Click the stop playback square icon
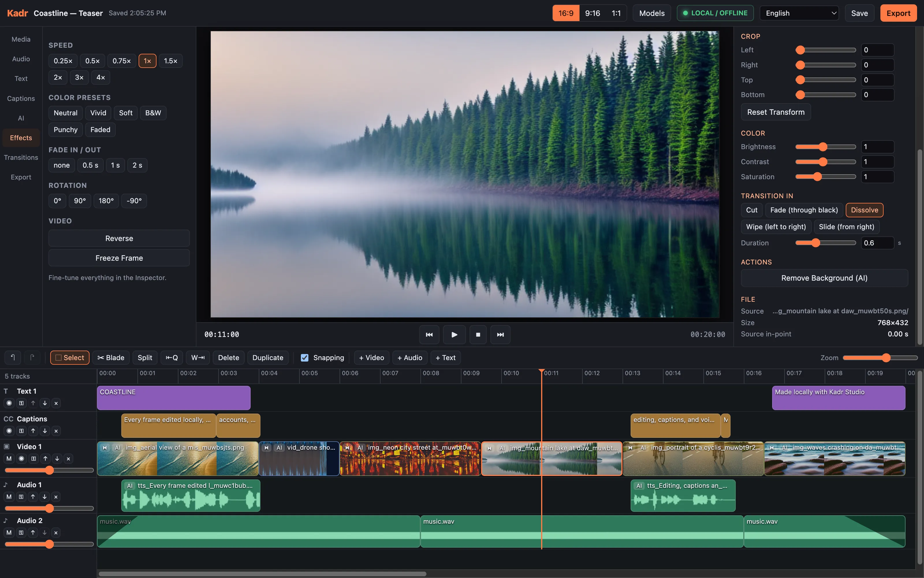Image resolution: width=924 pixels, height=578 pixels. coord(478,334)
